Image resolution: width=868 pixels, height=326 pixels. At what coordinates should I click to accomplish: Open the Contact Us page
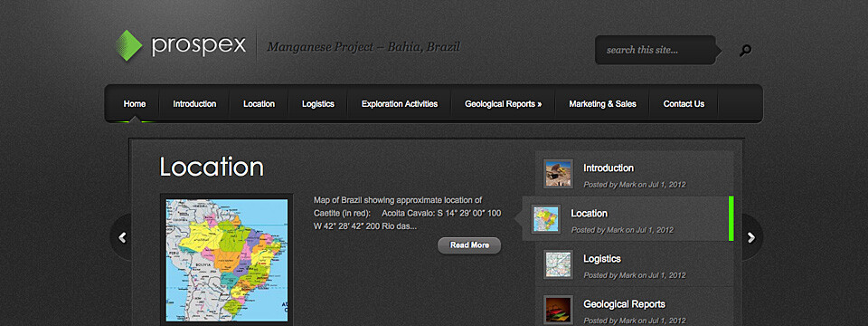pos(684,103)
